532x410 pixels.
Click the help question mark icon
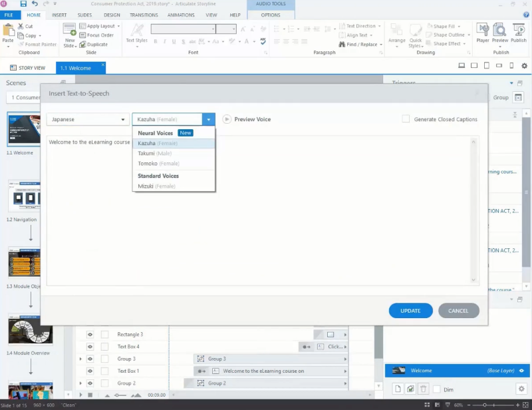tap(526, 15)
